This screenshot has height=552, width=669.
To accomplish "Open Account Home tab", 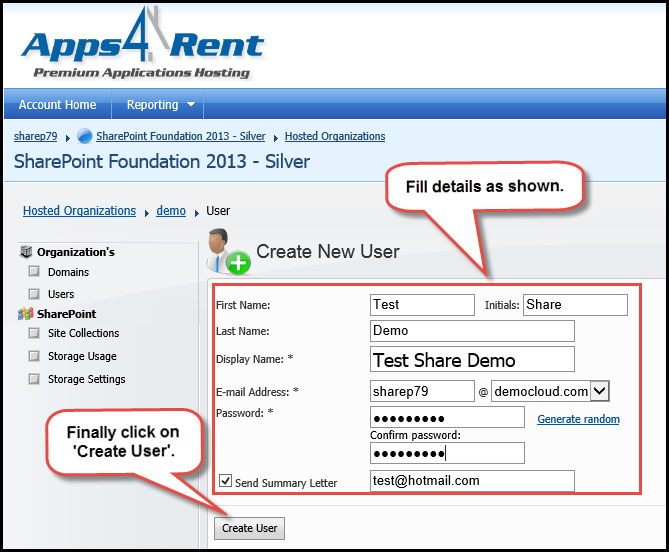I will 58,105.
